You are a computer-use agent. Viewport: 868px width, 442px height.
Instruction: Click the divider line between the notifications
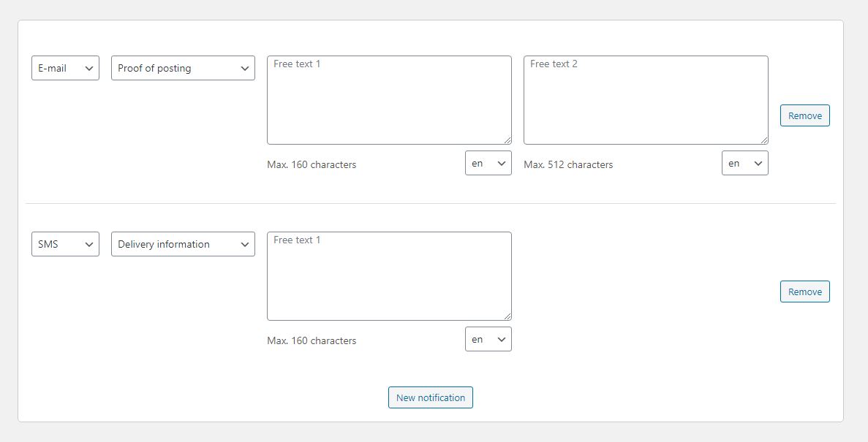click(430, 203)
